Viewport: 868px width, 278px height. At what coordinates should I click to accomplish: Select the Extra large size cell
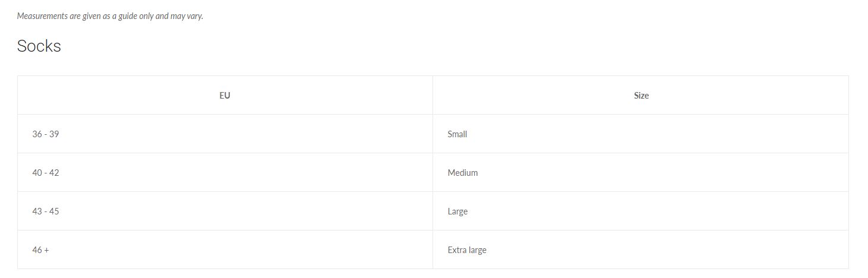(x=467, y=250)
